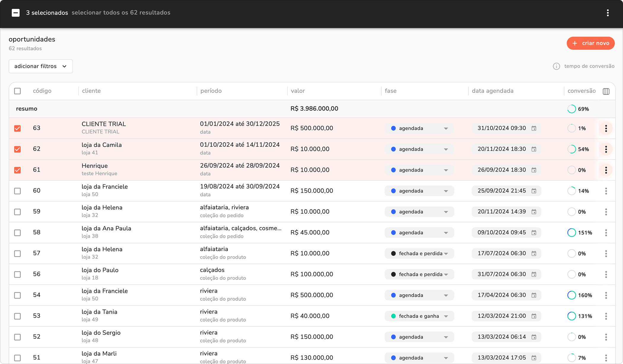Click selecionar todos os 62 resultados

(121, 13)
